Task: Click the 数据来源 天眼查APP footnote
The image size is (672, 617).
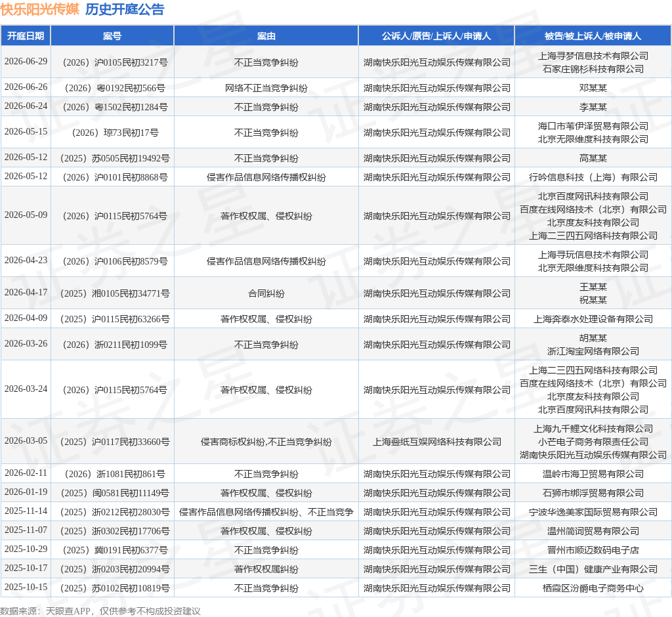Action: pyautogui.click(x=100, y=611)
